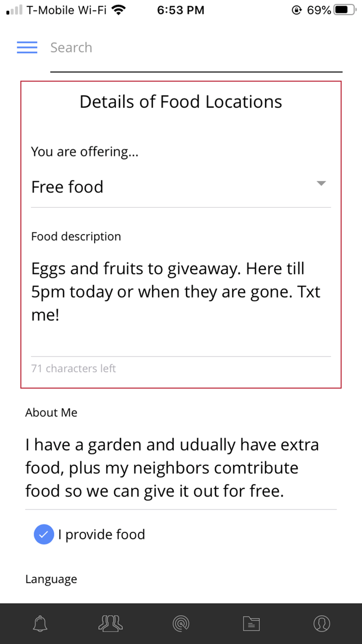Open the hamburger navigation menu
The width and height of the screenshot is (362, 644).
click(27, 47)
